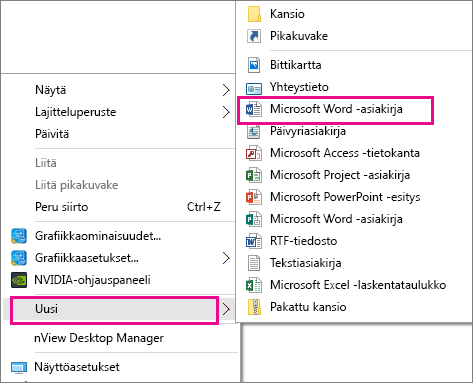
Task: Open the NVIDIA-ohjauspaneeli icon entry
Action: click(x=19, y=280)
